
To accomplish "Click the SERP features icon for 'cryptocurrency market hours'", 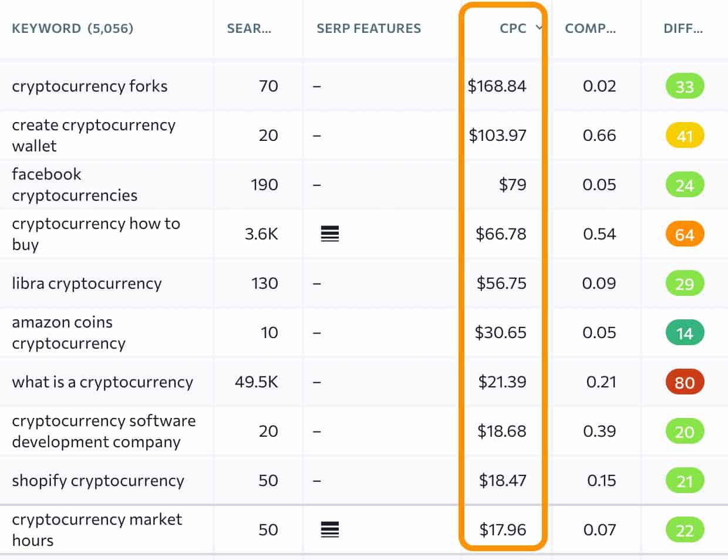I will [329, 529].
